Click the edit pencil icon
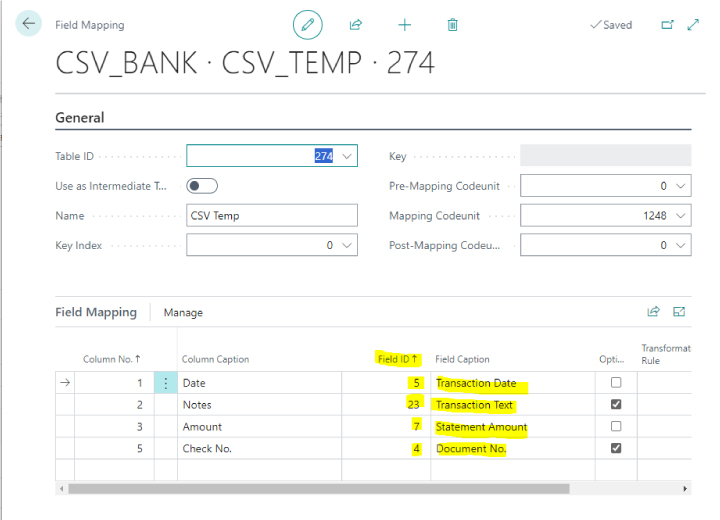The width and height of the screenshot is (720, 520). point(308,24)
